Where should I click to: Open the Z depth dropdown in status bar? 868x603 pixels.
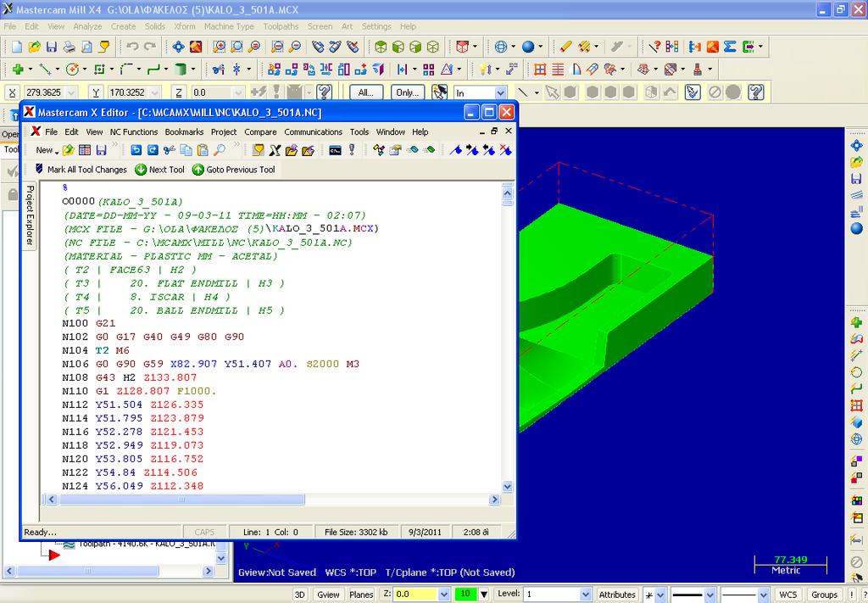pyautogui.click(x=443, y=595)
